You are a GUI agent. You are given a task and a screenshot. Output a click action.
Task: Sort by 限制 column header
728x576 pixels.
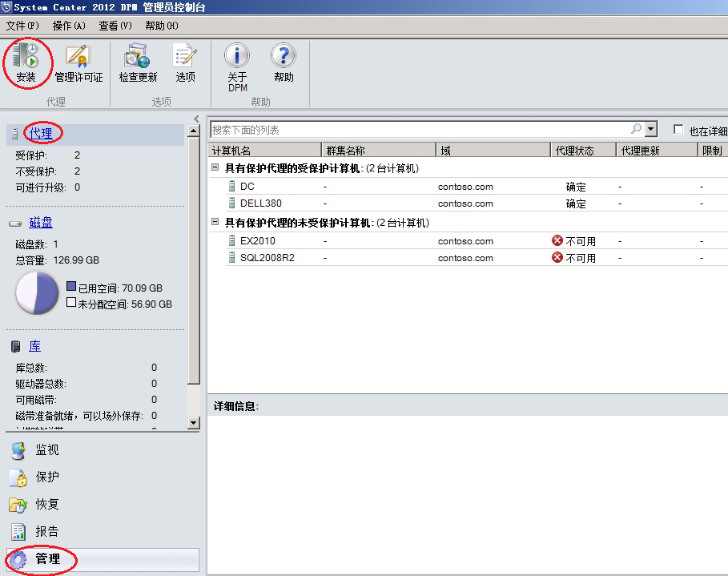(713, 150)
